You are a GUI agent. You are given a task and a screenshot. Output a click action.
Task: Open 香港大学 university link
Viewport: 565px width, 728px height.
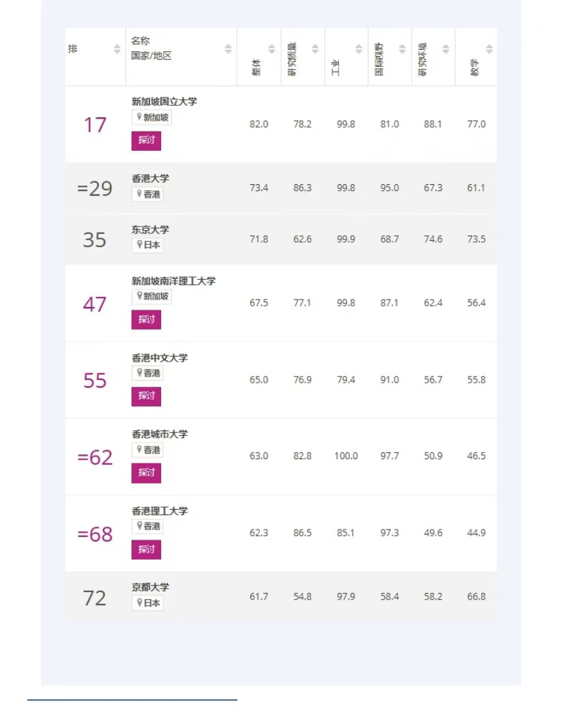tap(150, 178)
